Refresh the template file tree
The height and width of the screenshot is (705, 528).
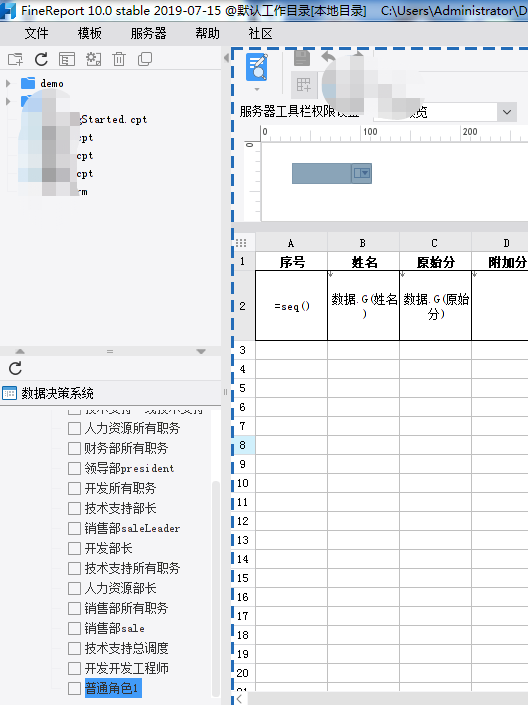pos(41,59)
